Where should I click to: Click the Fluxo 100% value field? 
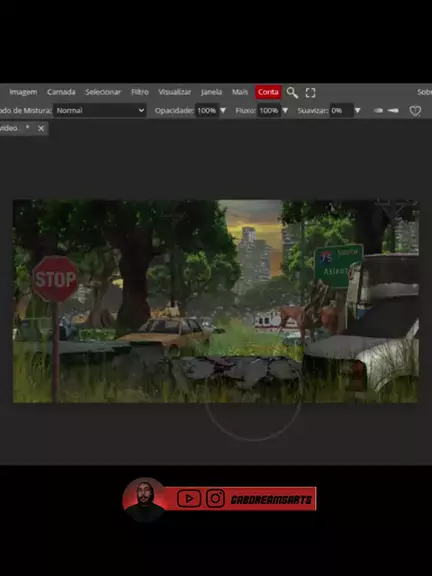point(269,110)
